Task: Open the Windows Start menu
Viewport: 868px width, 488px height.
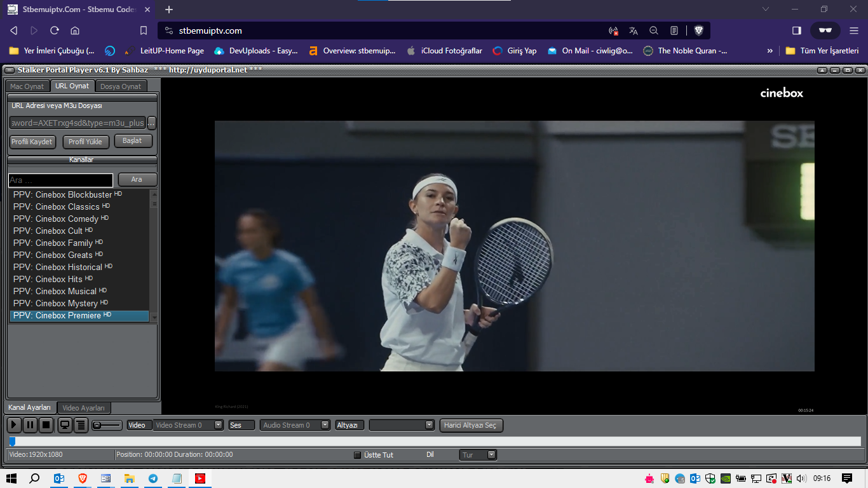Action: pos(11,478)
